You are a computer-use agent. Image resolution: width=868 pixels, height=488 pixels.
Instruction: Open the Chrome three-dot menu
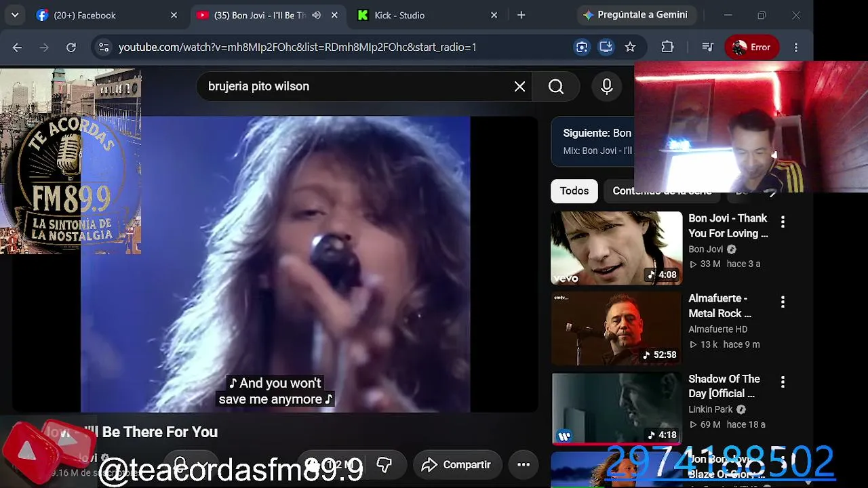pos(796,47)
